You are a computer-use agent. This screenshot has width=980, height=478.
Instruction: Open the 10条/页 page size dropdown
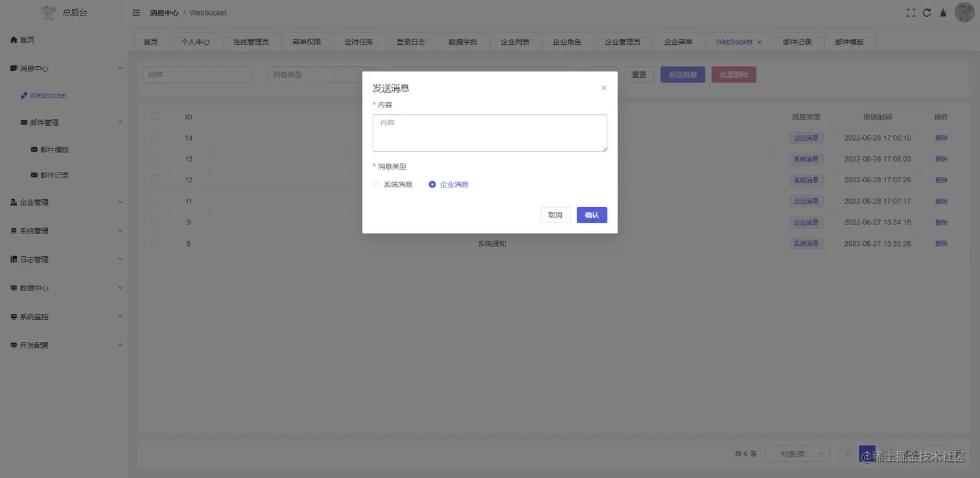coord(797,453)
